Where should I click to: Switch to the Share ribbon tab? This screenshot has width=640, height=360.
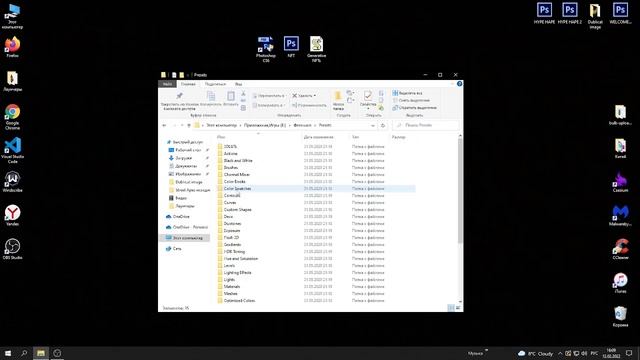point(216,84)
